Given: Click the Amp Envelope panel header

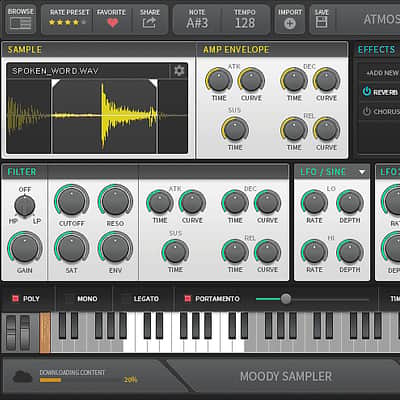Looking at the screenshot, I should coord(272,50).
